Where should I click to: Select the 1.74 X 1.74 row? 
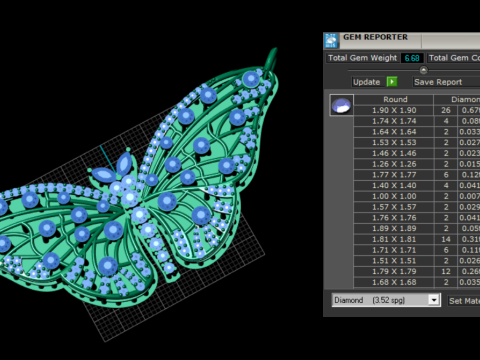(x=417, y=121)
